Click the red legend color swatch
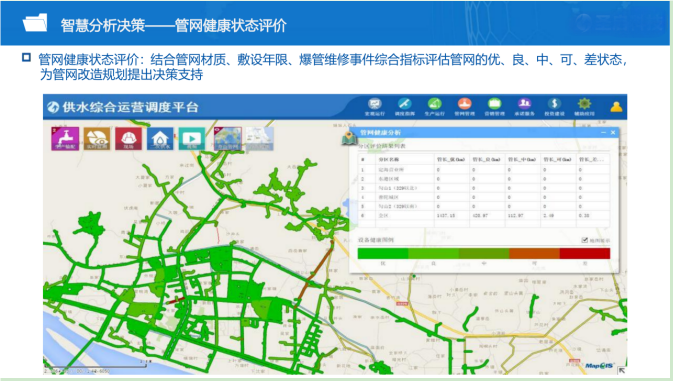Viewport: 673px width, 381px height. tap(585, 253)
